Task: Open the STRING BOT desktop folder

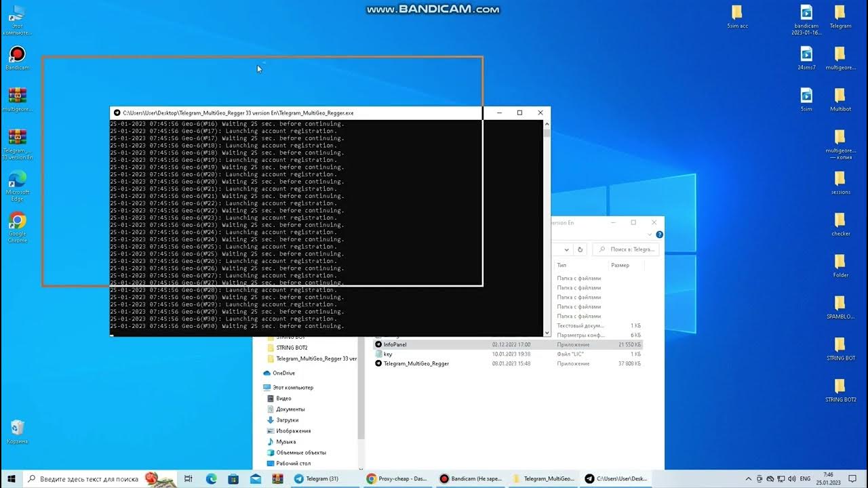Action: (x=840, y=348)
